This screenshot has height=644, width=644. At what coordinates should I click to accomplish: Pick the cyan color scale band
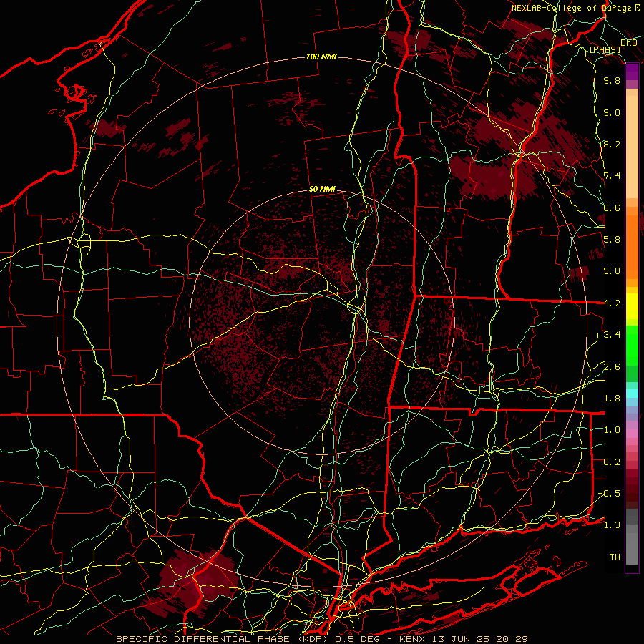pos(632,394)
